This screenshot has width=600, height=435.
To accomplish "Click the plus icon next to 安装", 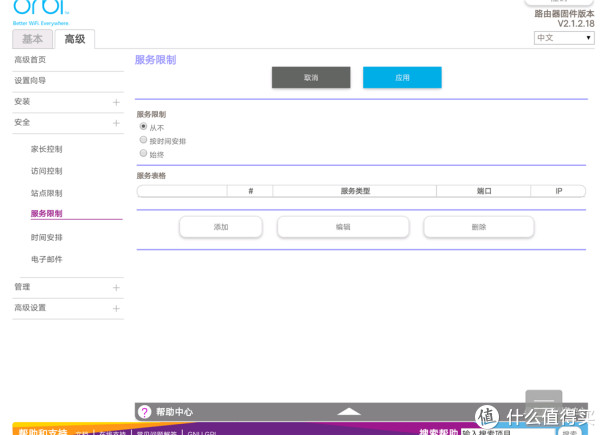I will pyautogui.click(x=116, y=102).
